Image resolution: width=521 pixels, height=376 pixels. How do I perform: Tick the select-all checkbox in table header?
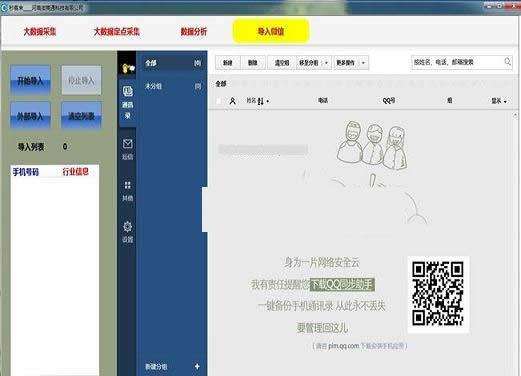click(x=219, y=101)
